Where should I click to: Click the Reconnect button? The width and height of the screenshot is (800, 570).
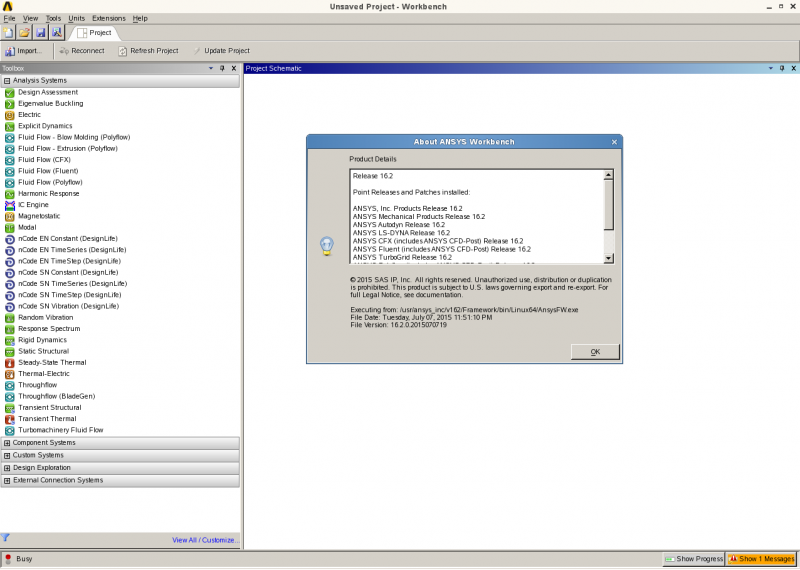(x=82, y=51)
